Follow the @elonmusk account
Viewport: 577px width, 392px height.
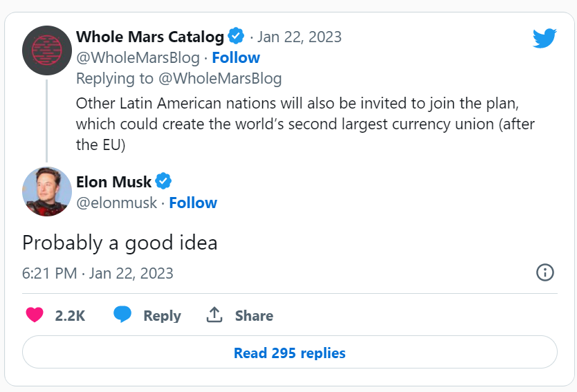(x=193, y=203)
